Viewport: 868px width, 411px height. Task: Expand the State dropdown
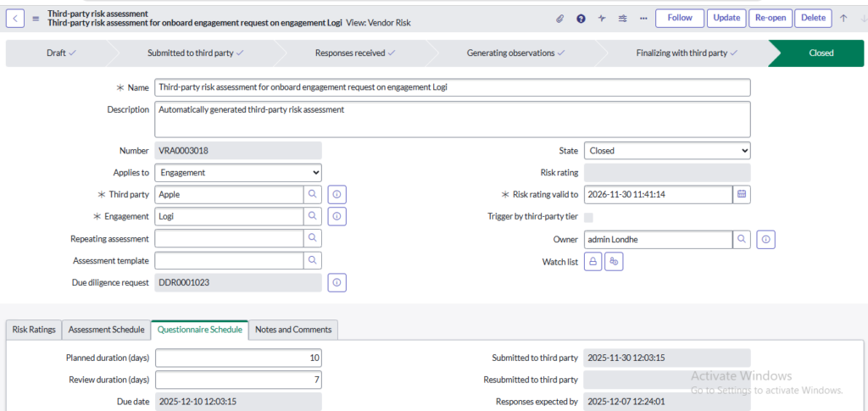[x=667, y=150]
